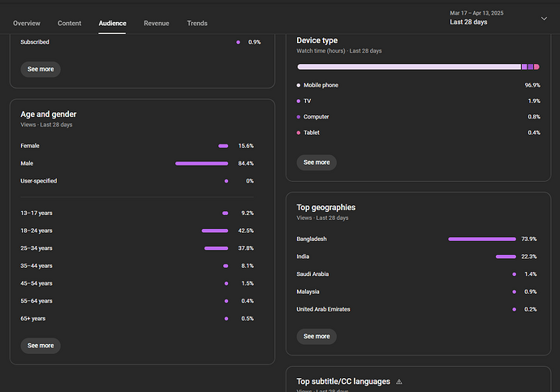Image resolution: width=560 pixels, height=392 pixels.
Task: Open the Overview tab
Action: pyautogui.click(x=27, y=24)
